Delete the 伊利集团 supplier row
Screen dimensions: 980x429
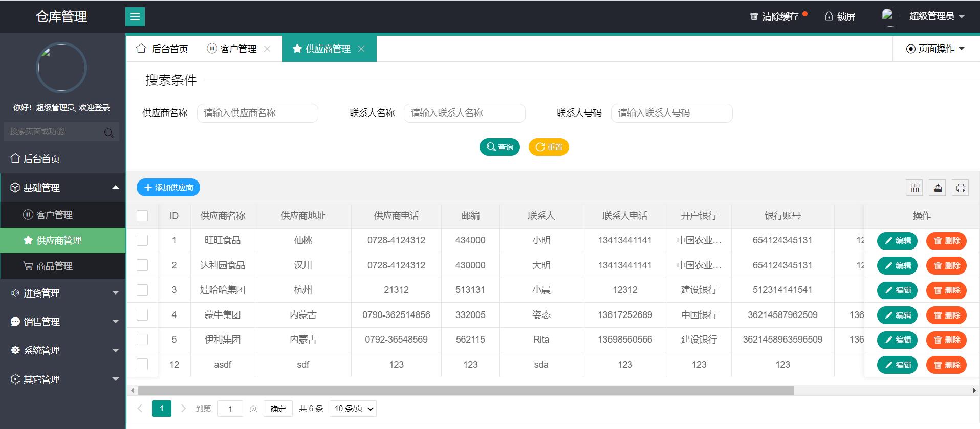[947, 340]
